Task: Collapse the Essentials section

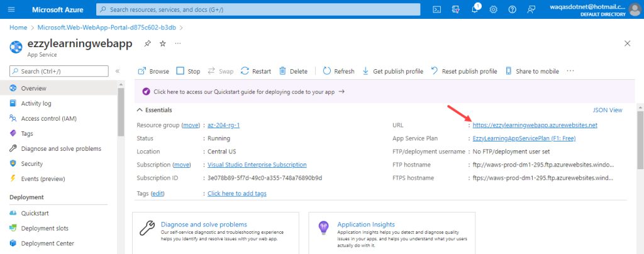Action: [155, 110]
